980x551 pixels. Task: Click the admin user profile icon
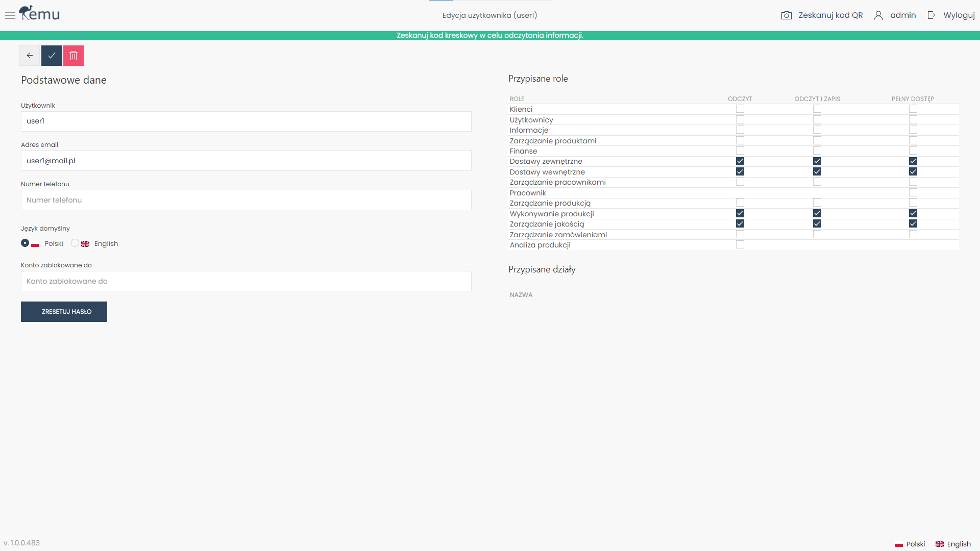[878, 15]
